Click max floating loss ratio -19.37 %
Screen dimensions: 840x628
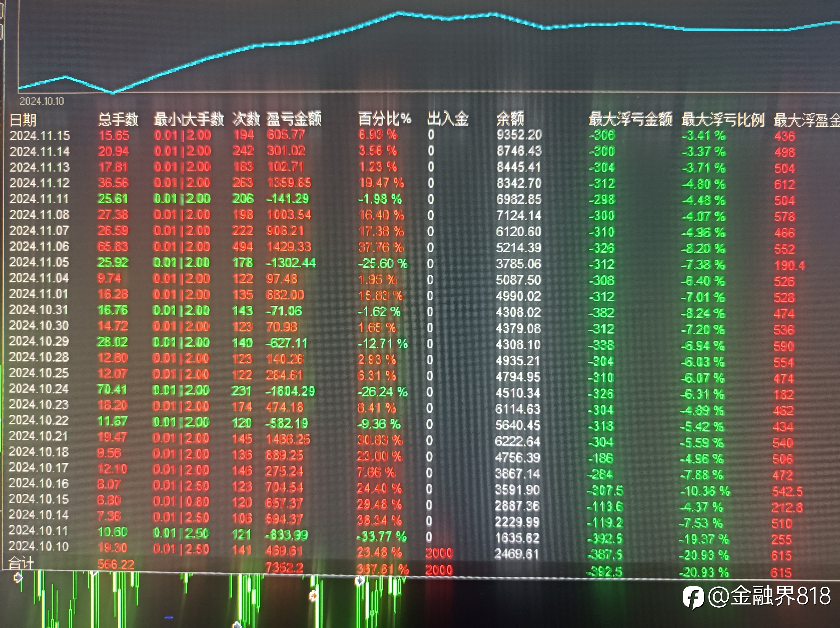(704, 539)
